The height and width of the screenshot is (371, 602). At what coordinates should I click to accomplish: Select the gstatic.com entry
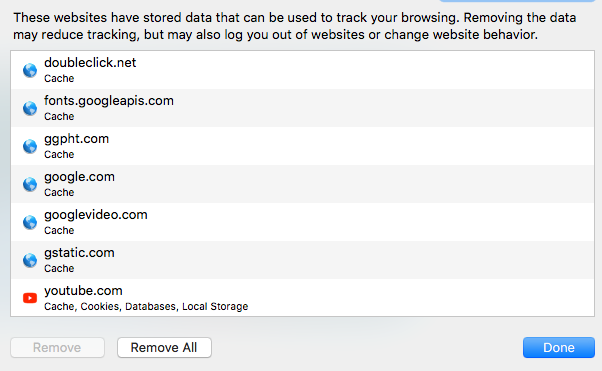pyautogui.click(x=303, y=260)
